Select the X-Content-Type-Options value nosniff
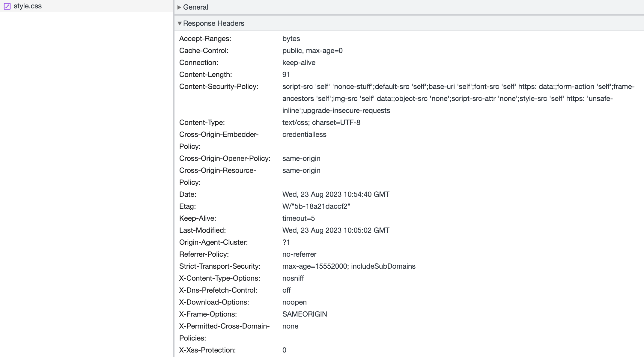Image resolution: width=644 pixels, height=357 pixels. [293, 278]
